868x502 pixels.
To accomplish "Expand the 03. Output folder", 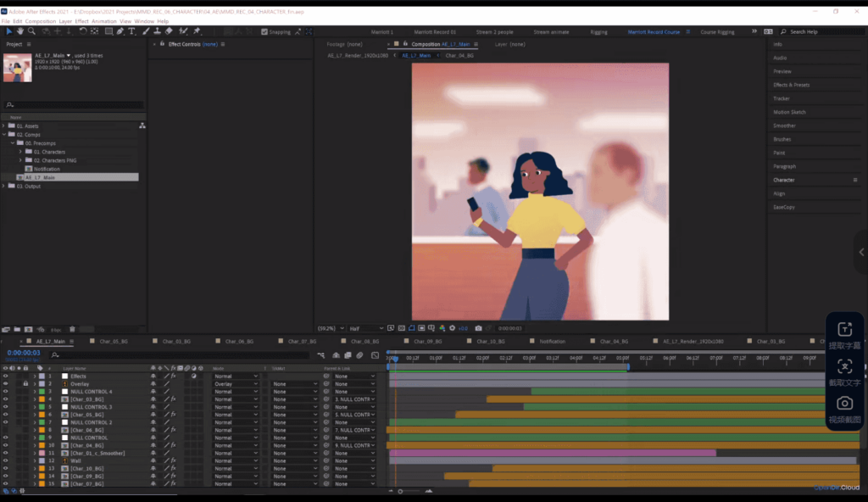I will 4,187.
